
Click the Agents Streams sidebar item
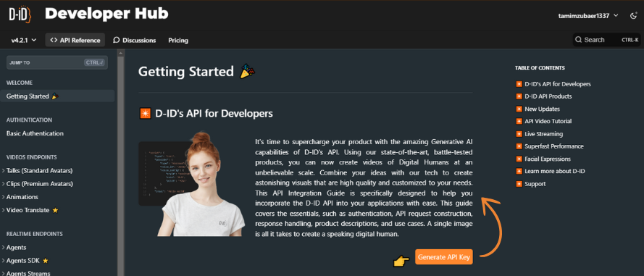click(x=28, y=273)
